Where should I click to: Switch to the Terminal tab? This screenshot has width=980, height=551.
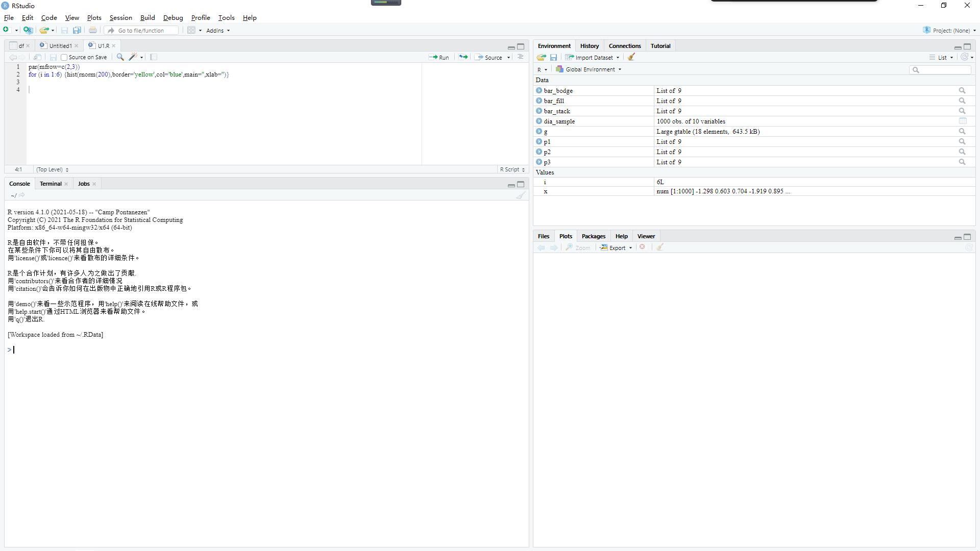tap(51, 184)
